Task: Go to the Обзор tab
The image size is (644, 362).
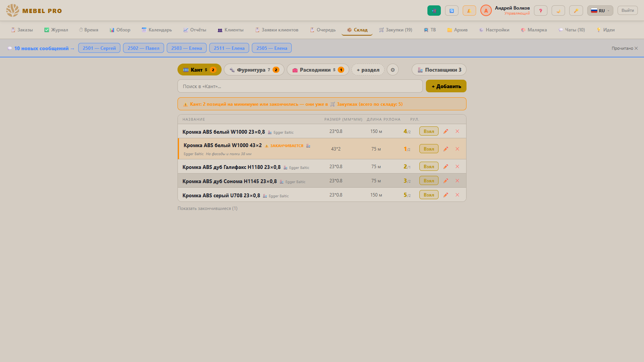Action: [120, 30]
